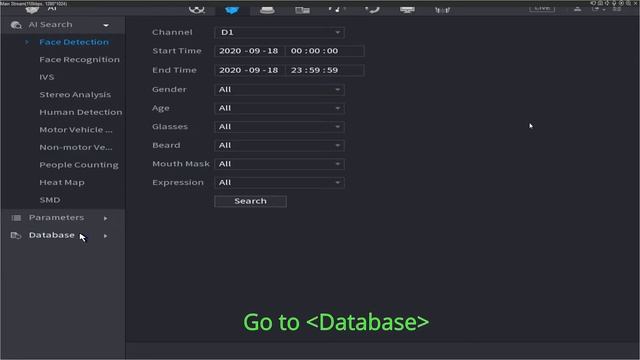Click the highlighted blue AI icon in top bar
This screenshot has height=360, width=640.
point(232,10)
